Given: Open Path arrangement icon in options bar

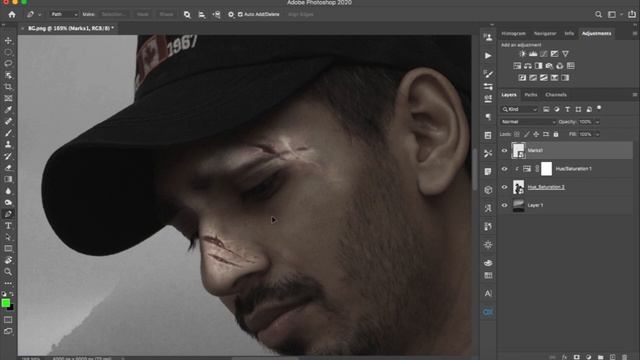Looking at the screenshot, I should pyautogui.click(x=216, y=14).
